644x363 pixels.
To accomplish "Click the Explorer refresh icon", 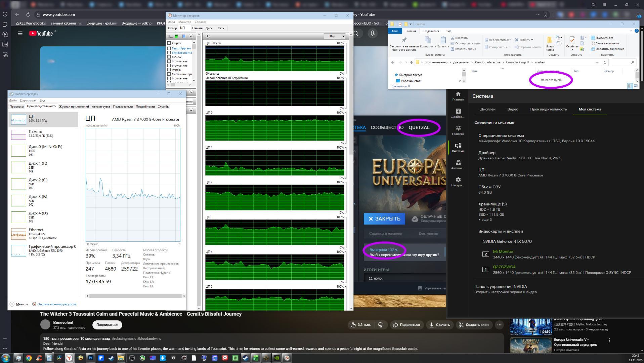I will (x=605, y=62).
